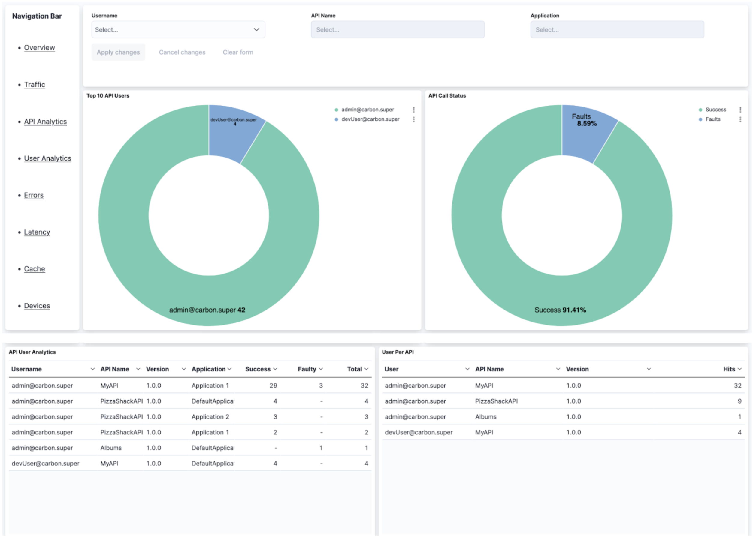Navigate to User Analytics section
The width and height of the screenshot is (756, 537).
click(47, 158)
